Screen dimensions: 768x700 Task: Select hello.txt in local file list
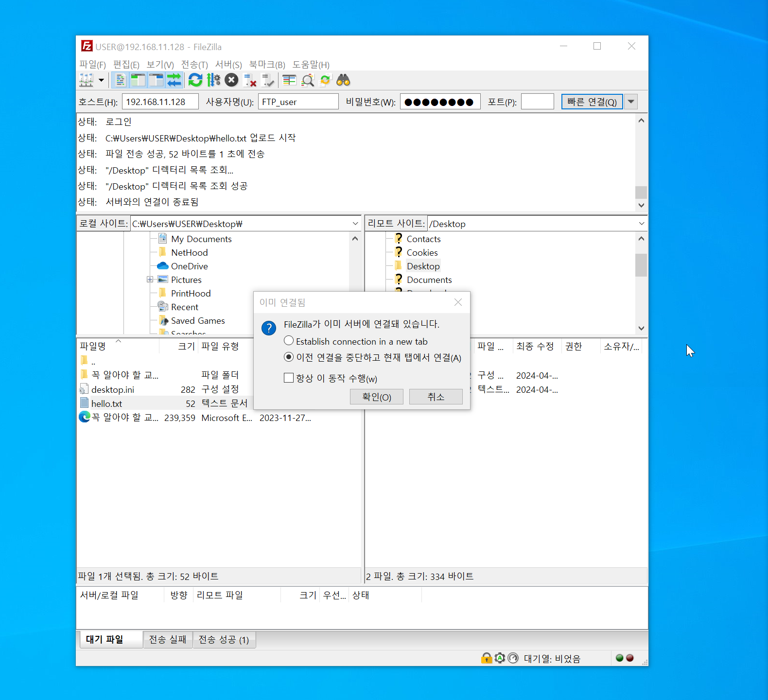click(x=106, y=403)
